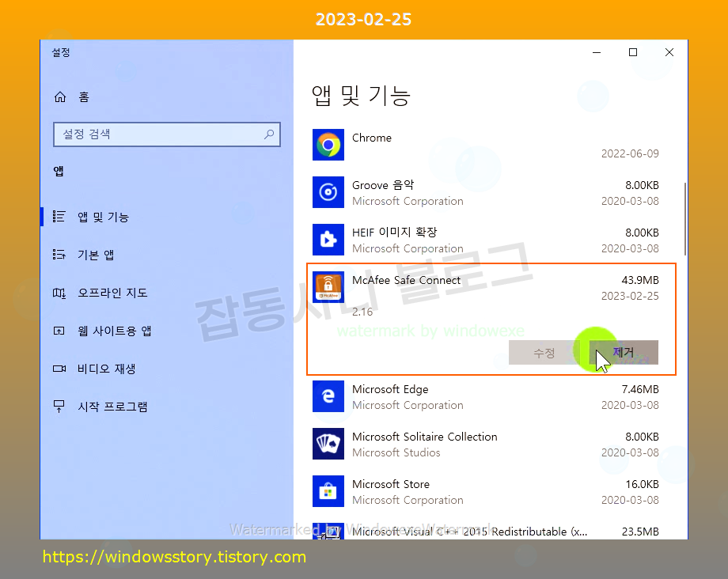728x579 pixels.
Task: Click the McAfee version number 2.16
Action: click(x=362, y=312)
